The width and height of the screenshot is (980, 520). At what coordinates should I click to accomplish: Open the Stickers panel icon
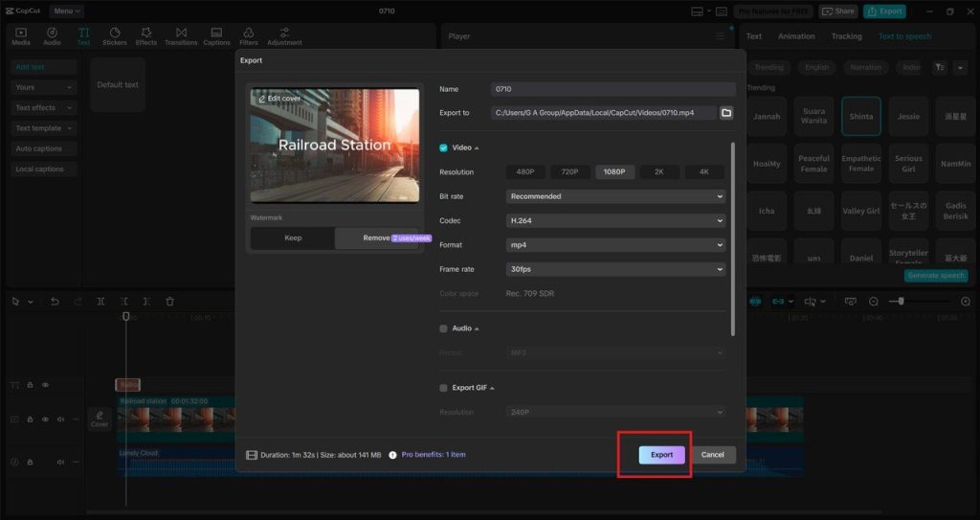(x=115, y=36)
